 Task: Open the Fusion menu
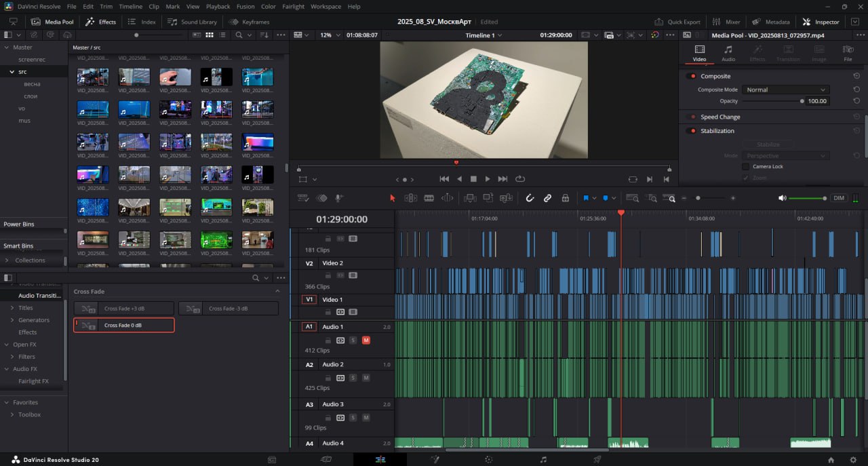pos(245,6)
